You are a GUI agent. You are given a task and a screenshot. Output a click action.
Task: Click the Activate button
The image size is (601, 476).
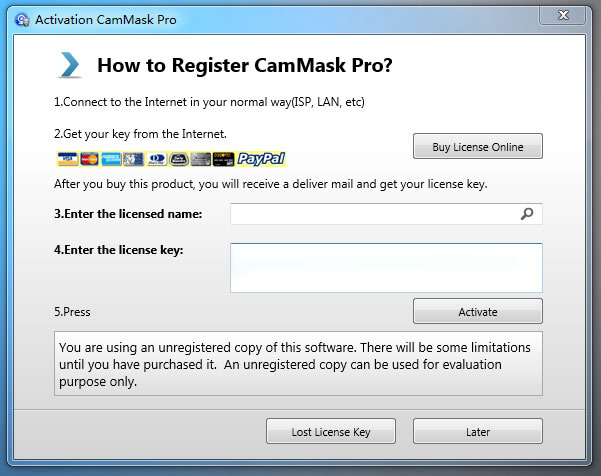point(478,312)
